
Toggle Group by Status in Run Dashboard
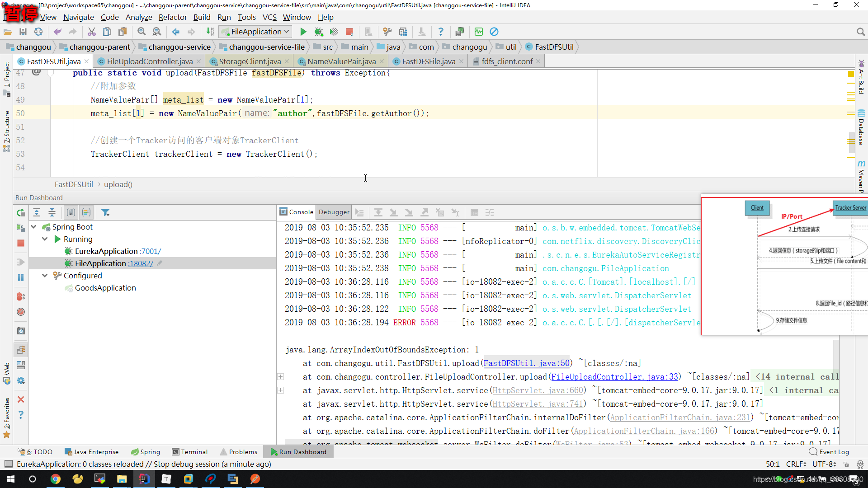click(x=86, y=212)
